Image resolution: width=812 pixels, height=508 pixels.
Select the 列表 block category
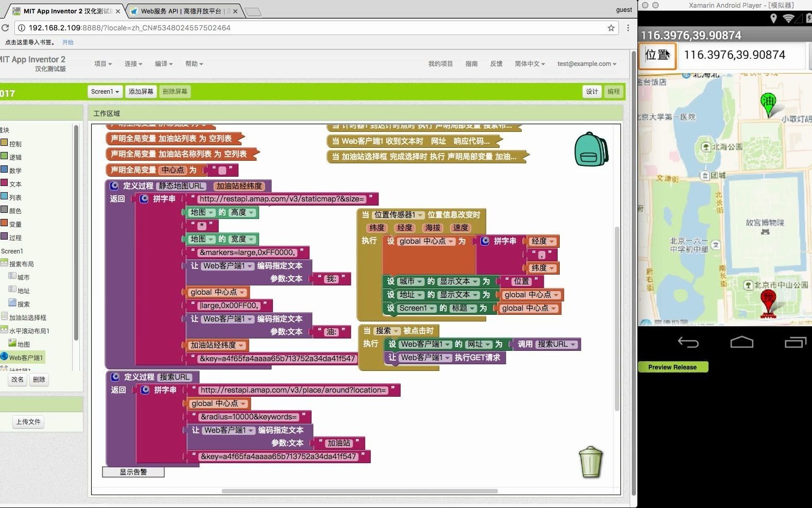pos(11,197)
